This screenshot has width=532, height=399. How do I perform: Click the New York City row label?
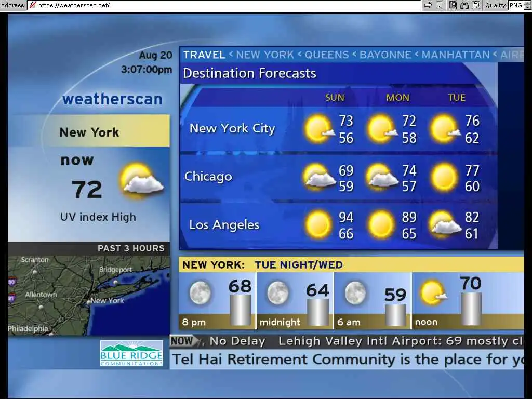(232, 129)
